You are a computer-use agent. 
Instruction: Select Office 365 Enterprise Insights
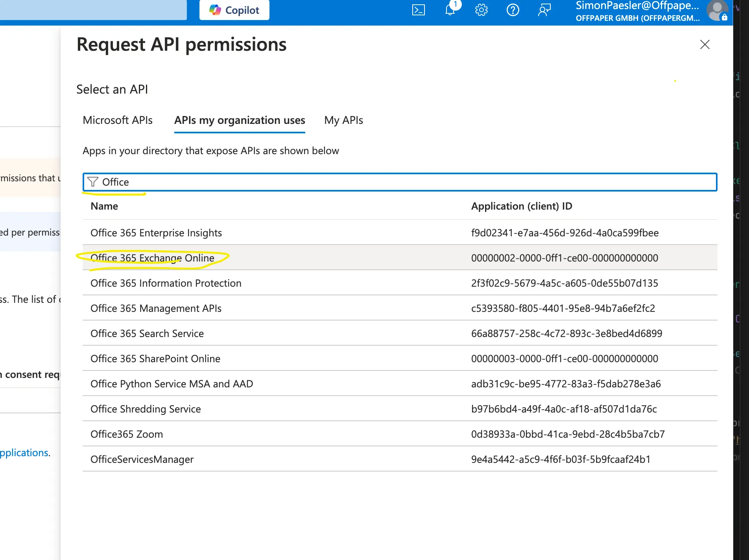156,233
